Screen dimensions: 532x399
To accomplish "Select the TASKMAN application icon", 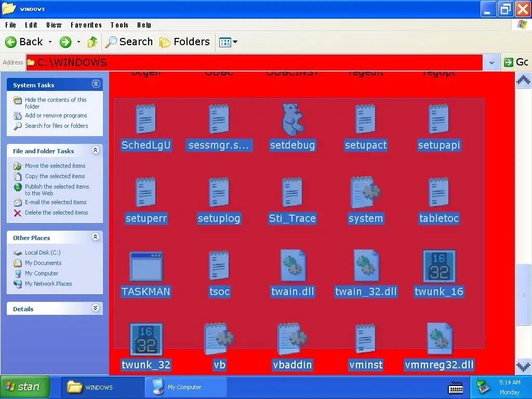I will [x=146, y=267].
